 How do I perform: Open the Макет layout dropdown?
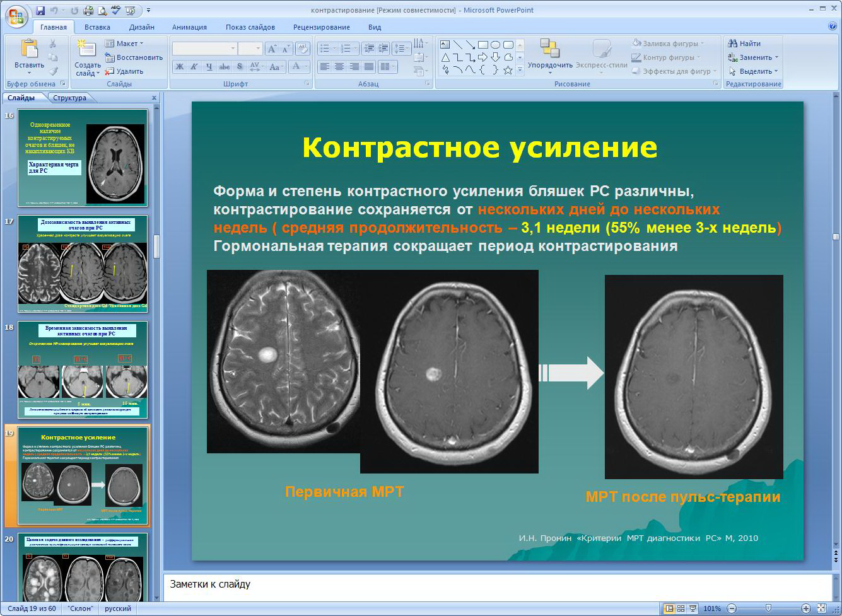click(x=124, y=44)
